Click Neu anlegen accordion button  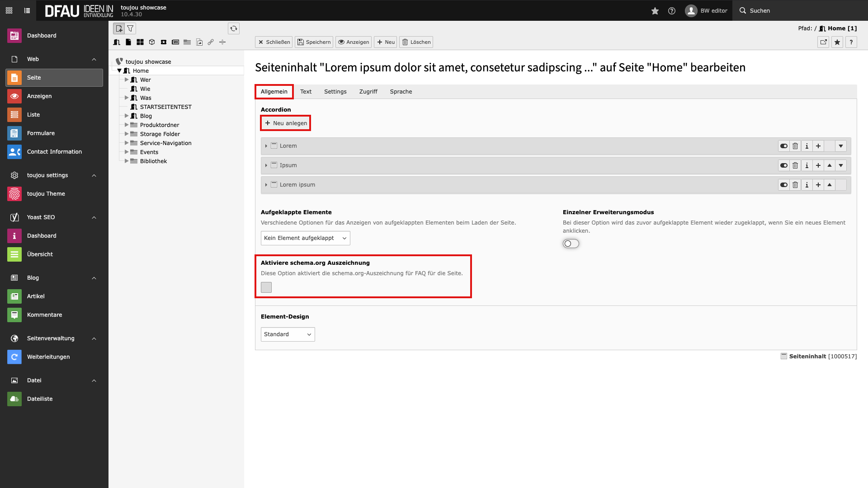pyautogui.click(x=286, y=123)
